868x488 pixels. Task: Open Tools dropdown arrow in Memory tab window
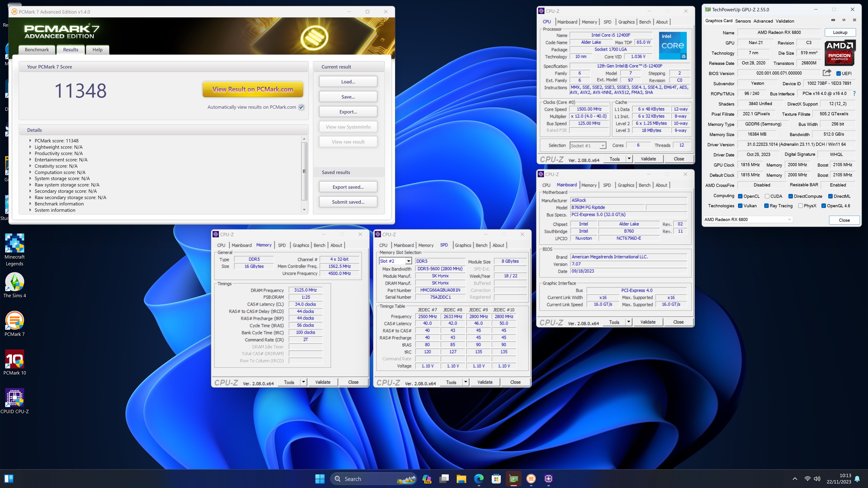pyautogui.click(x=303, y=382)
